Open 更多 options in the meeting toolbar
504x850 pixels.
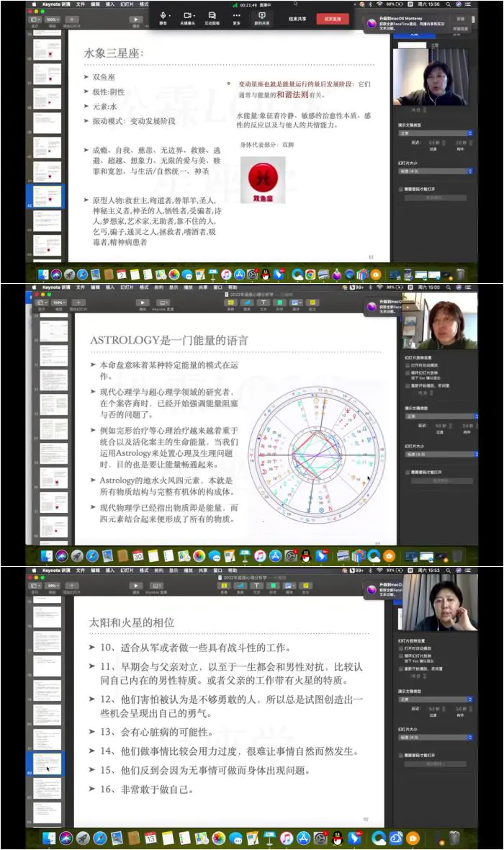(236, 17)
